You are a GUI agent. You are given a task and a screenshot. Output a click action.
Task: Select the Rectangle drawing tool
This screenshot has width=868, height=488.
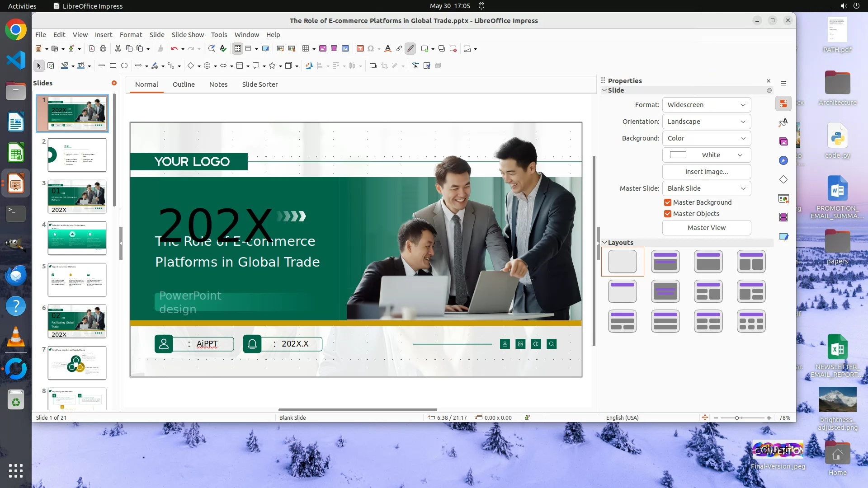[113, 66]
